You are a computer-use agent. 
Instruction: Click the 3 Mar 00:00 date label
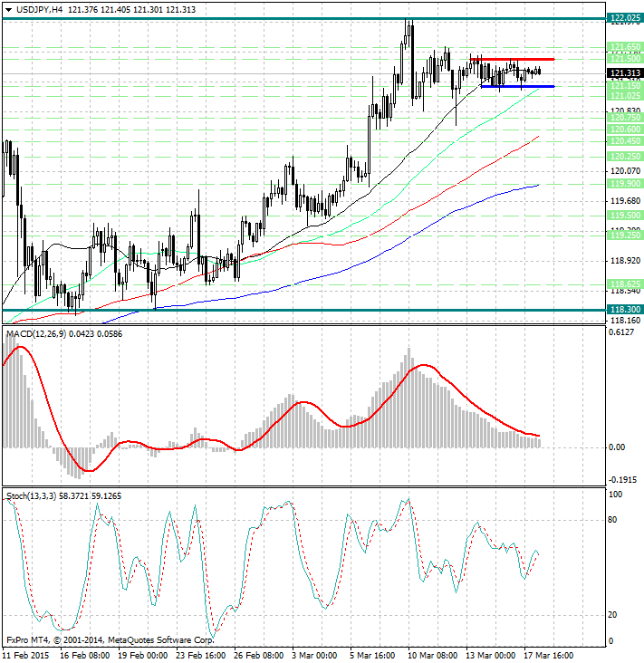314,656
